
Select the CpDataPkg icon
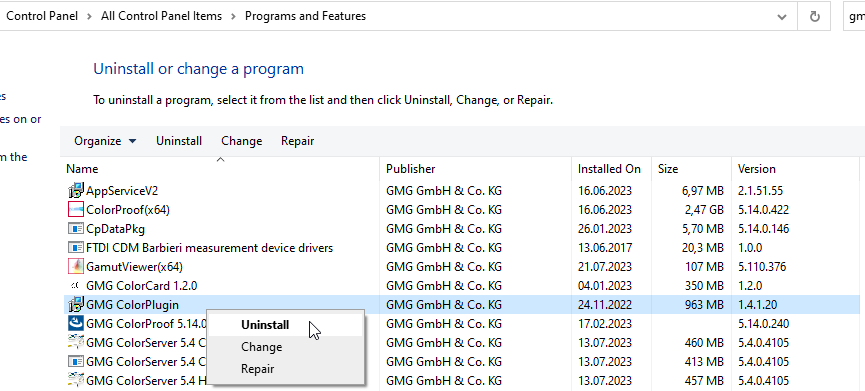[75, 228]
